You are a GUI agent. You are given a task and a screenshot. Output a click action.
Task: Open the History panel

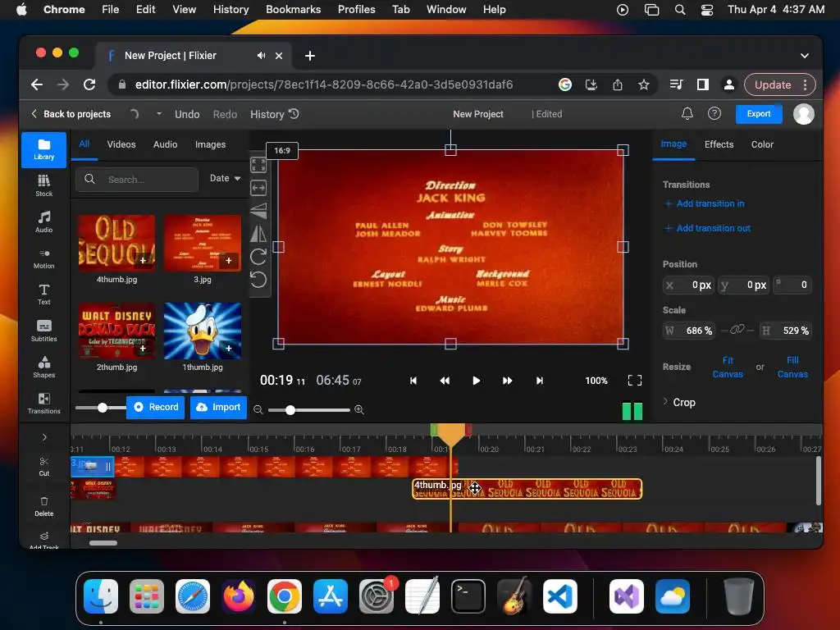click(x=274, y=114)
